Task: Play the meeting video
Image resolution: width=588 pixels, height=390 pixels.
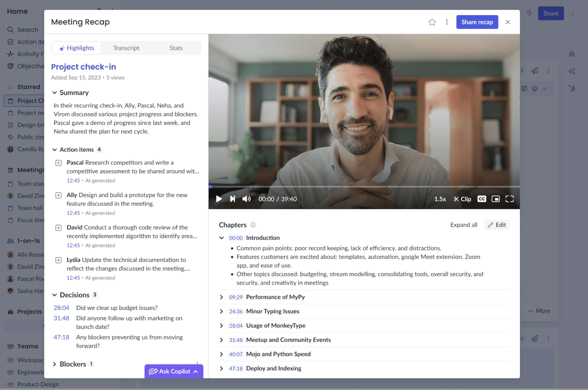Action: tap(219, 199)
